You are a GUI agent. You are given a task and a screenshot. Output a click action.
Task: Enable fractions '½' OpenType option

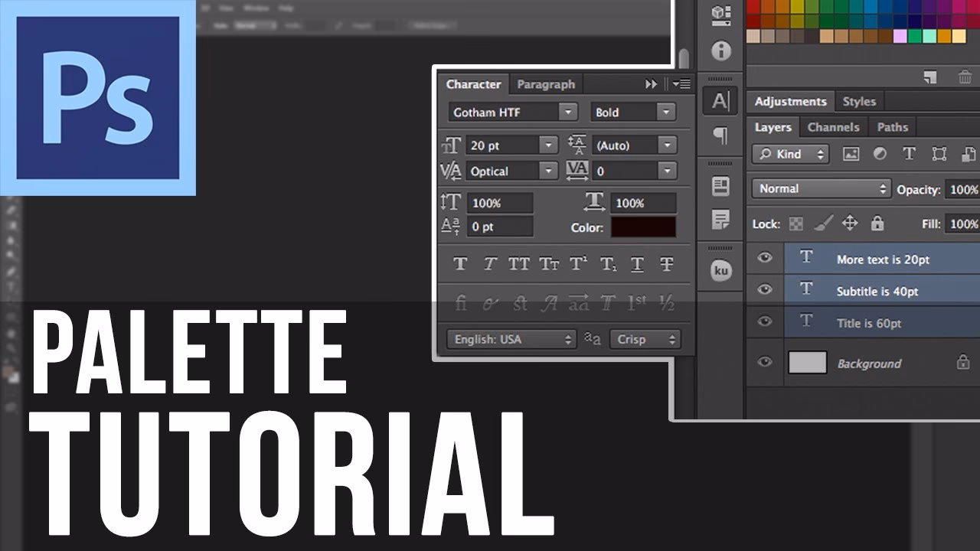click(667, 303)
